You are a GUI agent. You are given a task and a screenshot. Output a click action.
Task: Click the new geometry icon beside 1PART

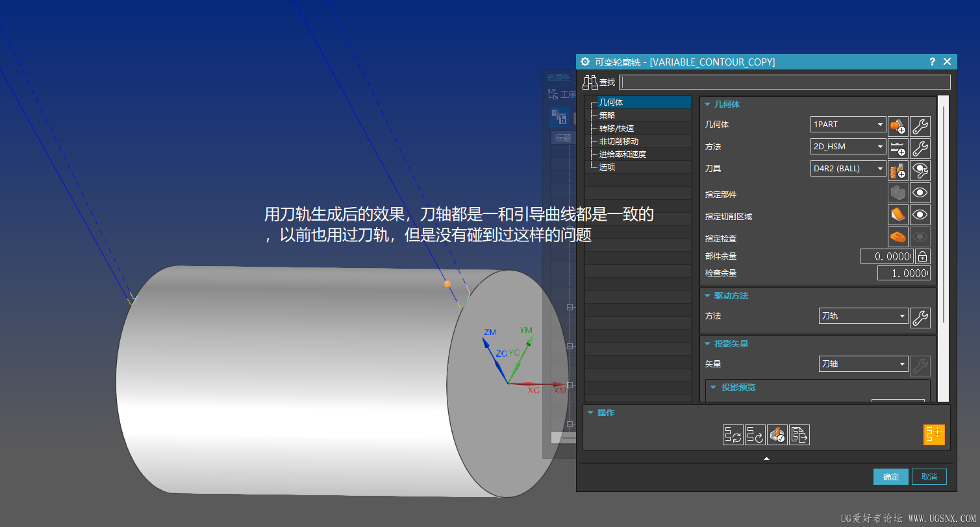point(898,125)
